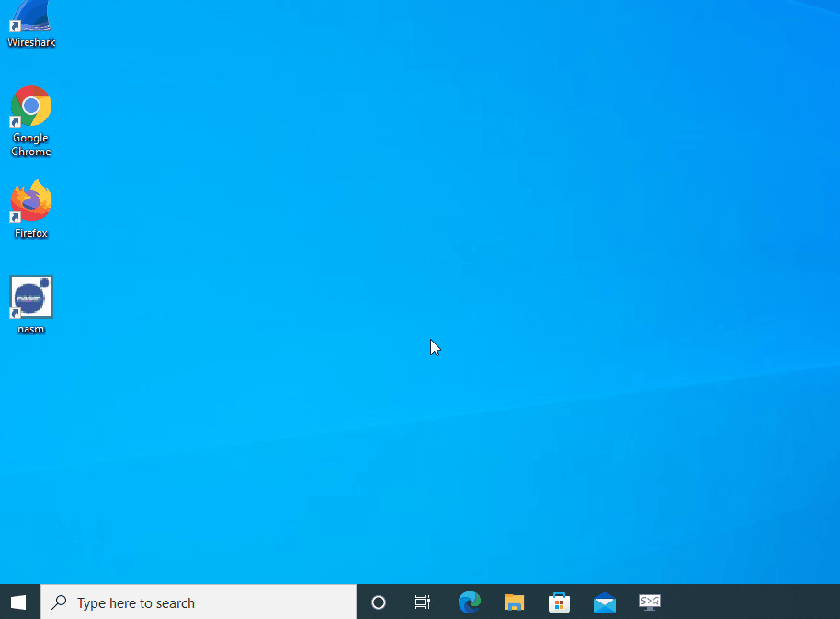
Task: Open the Mail app from the taskbar
Action: click(604, 602)
